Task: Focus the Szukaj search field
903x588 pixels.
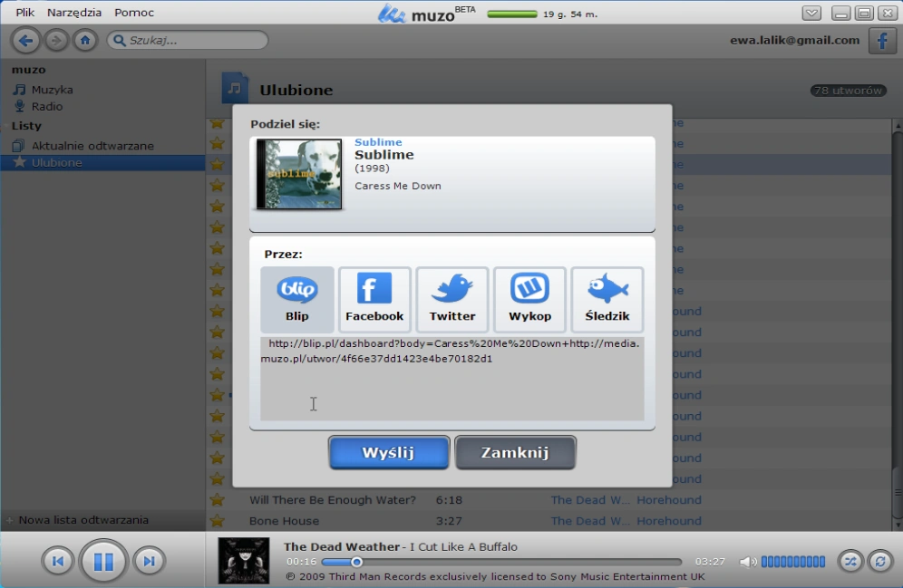Action: 188,40
